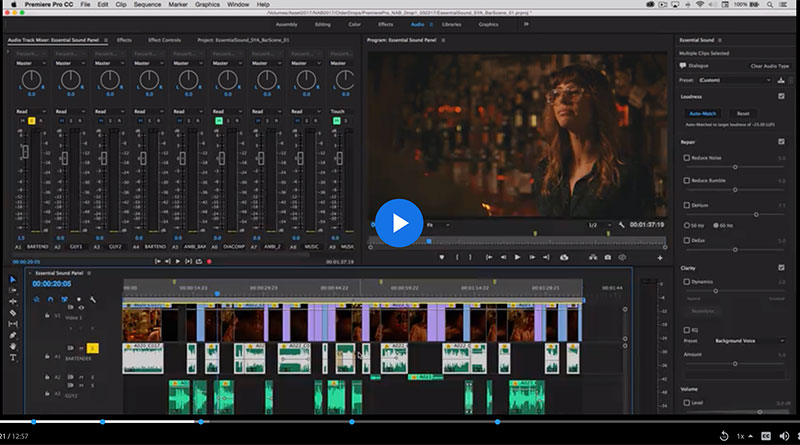Click Add Marker in Program Monitor
Viewport: 800px width, 445px height.
point(442,258)
